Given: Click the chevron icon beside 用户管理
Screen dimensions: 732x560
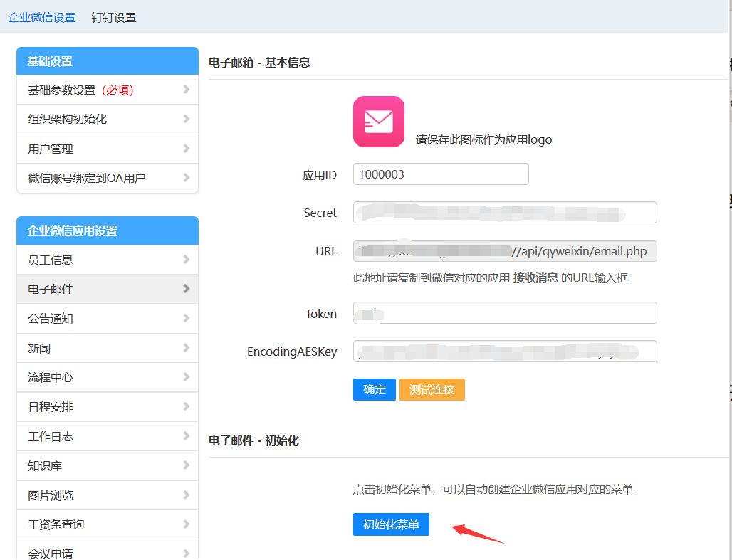Looking at the screenshot, I should (187, 149).
